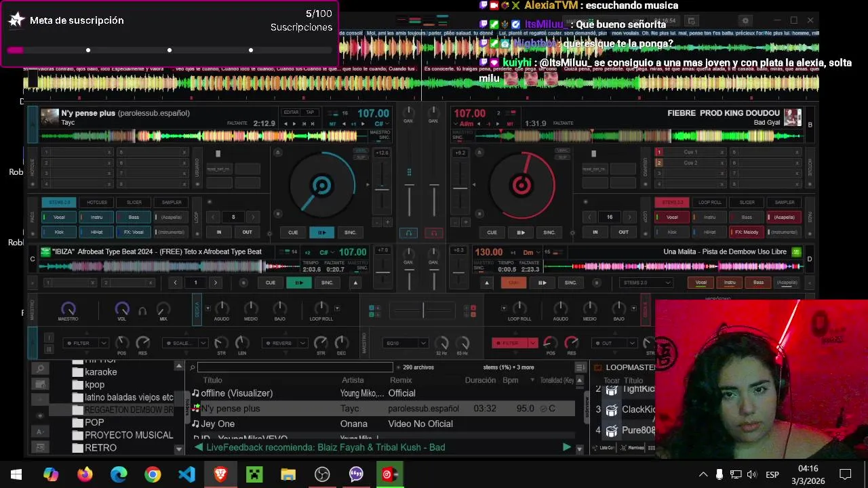
Task: Open the Brave browser taskbar icon
Action: (220, 474)
